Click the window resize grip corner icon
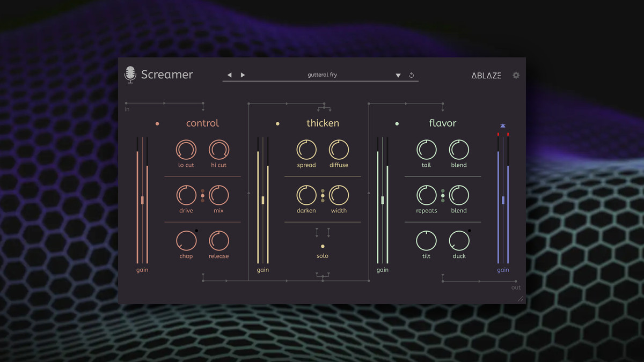 [x=520, y=299]
